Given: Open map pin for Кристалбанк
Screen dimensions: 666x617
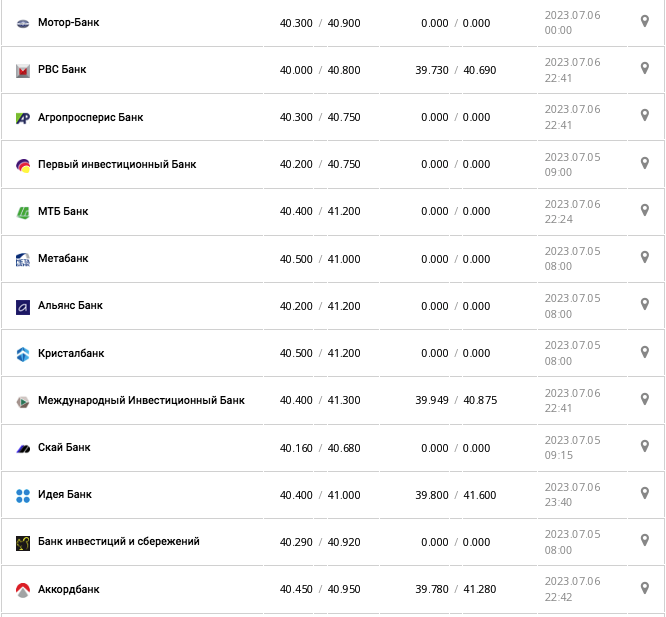Looking at the screenshot, I should coord(645,351).
